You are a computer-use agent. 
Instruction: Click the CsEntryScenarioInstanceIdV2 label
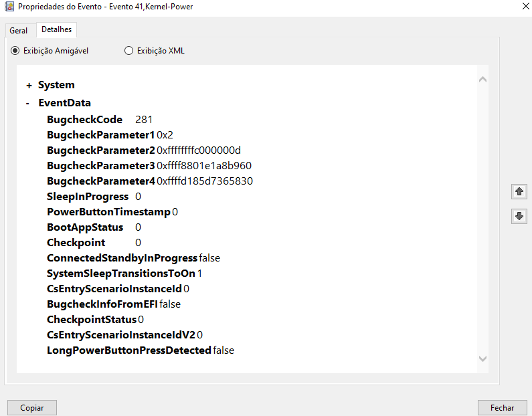(x=121, y=335)
